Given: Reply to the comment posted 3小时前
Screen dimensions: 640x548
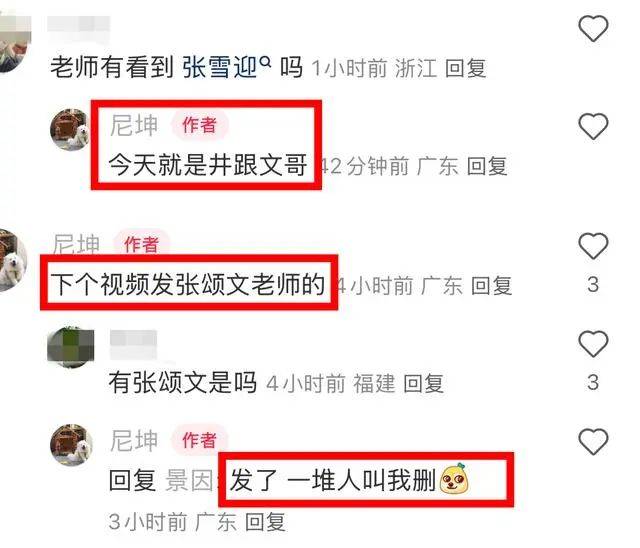Looking at the screenshot, I should (x=265, y=522).
